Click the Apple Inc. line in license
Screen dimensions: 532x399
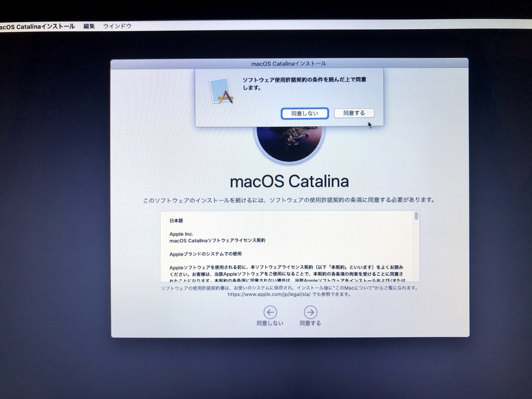click(x=181, y=234)
